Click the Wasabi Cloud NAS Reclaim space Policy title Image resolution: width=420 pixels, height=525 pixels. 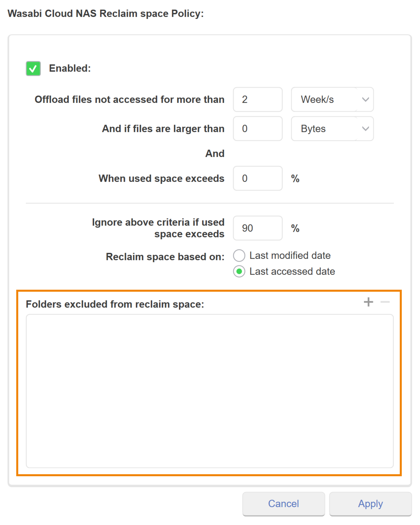coord(106,14)
